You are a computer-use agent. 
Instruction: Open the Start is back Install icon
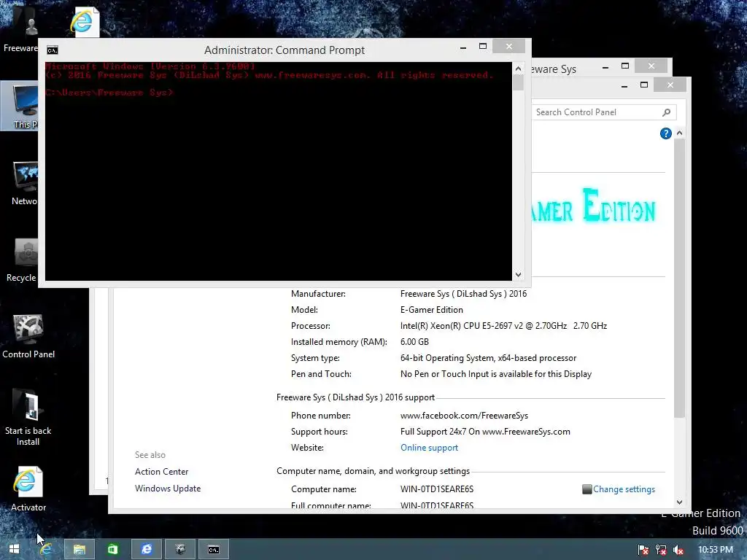(28, 418)
